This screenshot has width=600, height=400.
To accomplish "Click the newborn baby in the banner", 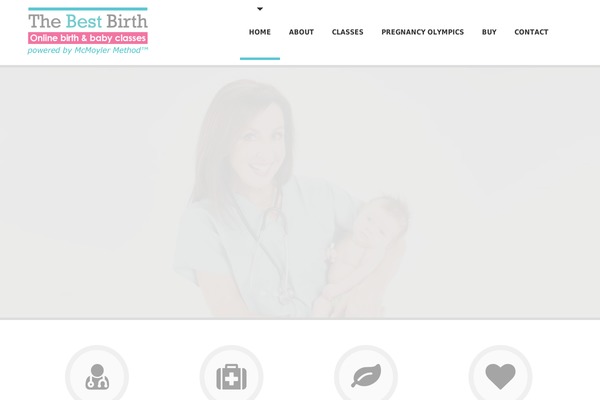I will pos(362,253).
